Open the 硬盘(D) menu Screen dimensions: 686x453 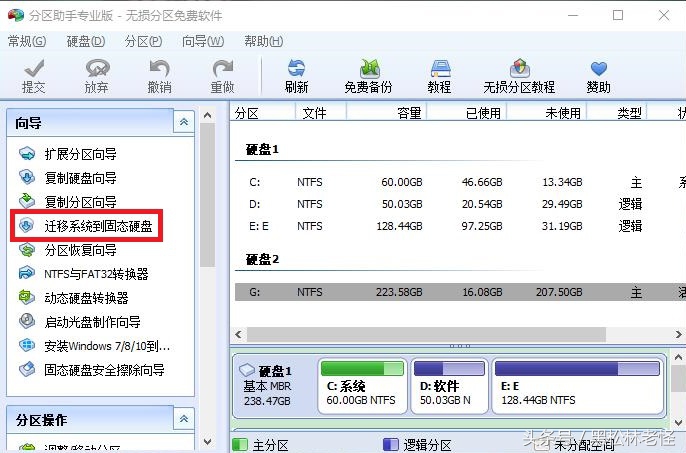pos(86,42)
